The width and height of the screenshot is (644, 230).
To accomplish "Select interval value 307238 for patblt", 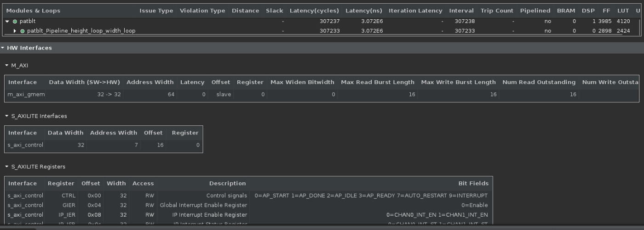I will (x=465, y=21).
